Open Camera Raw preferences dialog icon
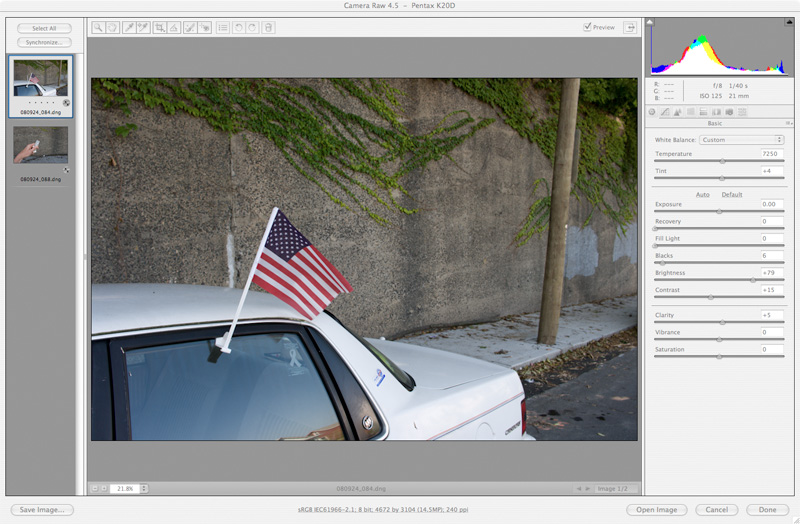Viewport: 800px width, 524px height. click(222, 28)
